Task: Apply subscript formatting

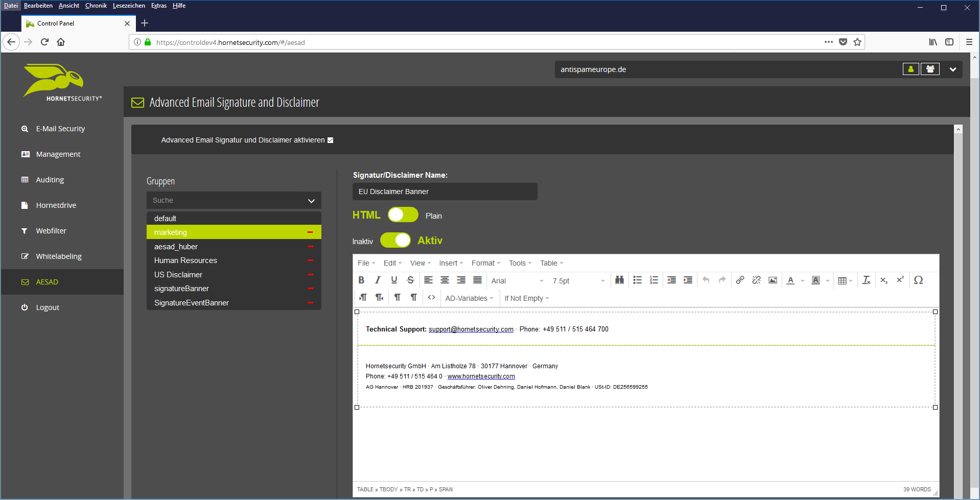Action: pos(884,280)
